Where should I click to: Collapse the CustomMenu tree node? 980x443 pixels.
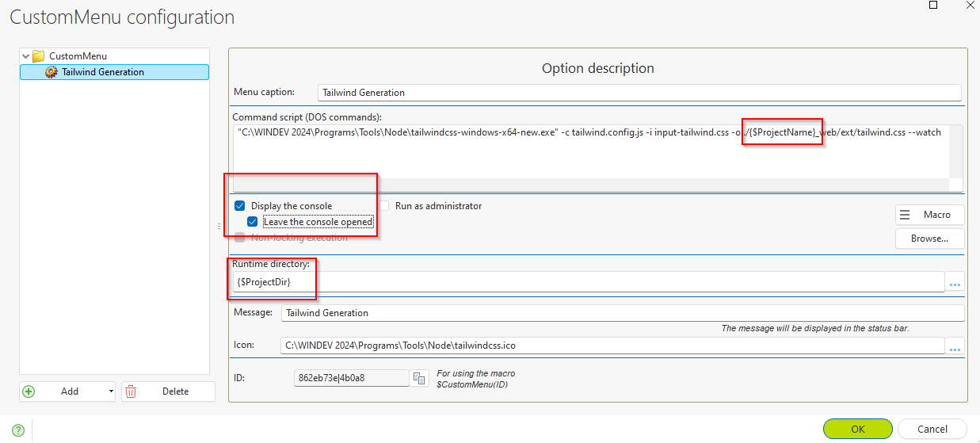(x=25, y=56)
